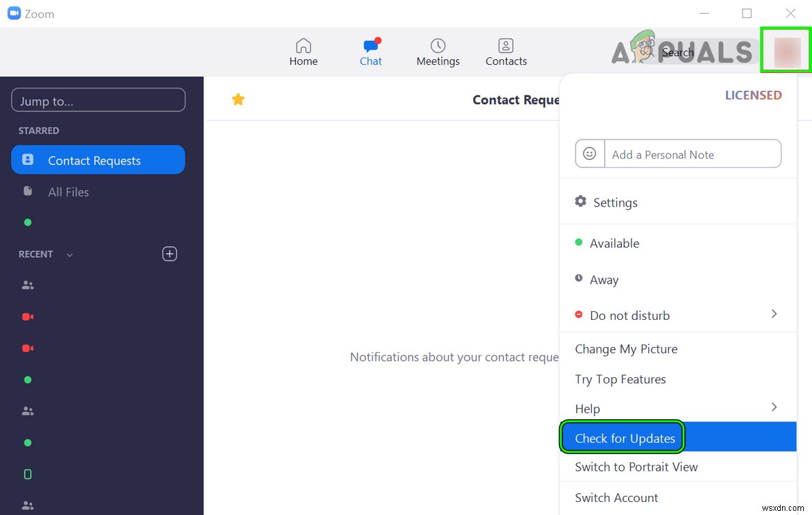Click the yellow star icon
Screen dimensions: 812x515
tap(238, 100)
